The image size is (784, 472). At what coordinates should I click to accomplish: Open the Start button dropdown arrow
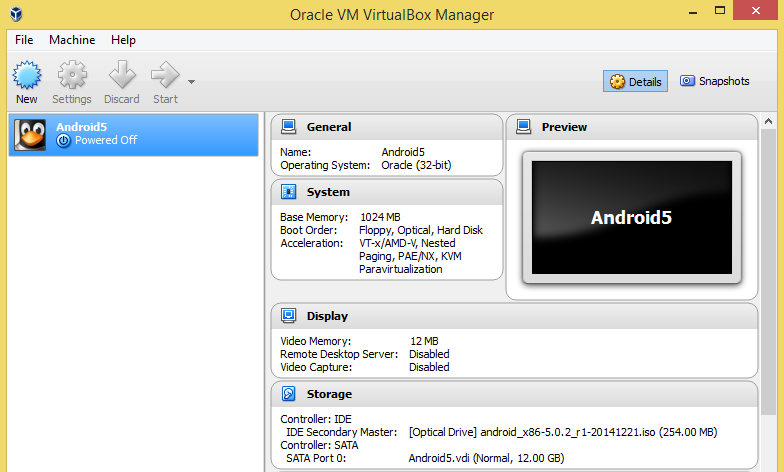click(x=191, y=82)
